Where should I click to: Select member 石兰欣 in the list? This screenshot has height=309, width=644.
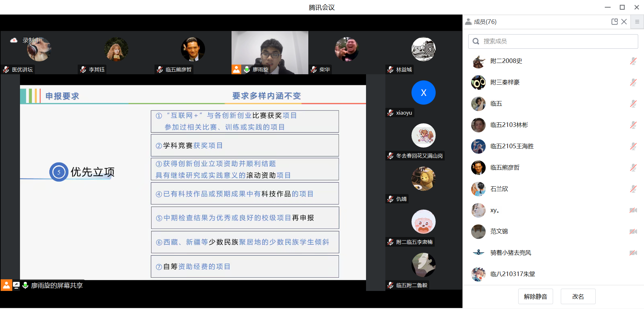[499, 189]
